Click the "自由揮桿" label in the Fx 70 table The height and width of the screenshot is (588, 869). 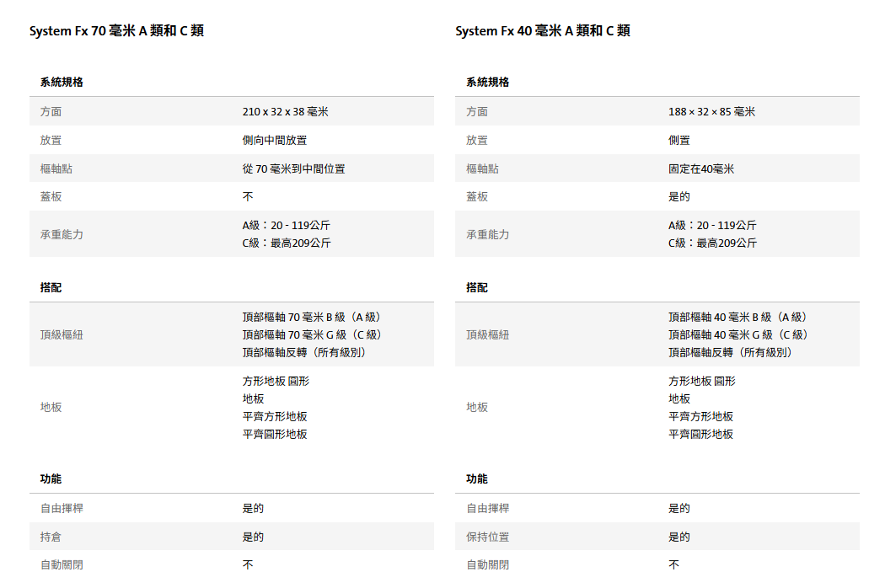tap(62, 508)
